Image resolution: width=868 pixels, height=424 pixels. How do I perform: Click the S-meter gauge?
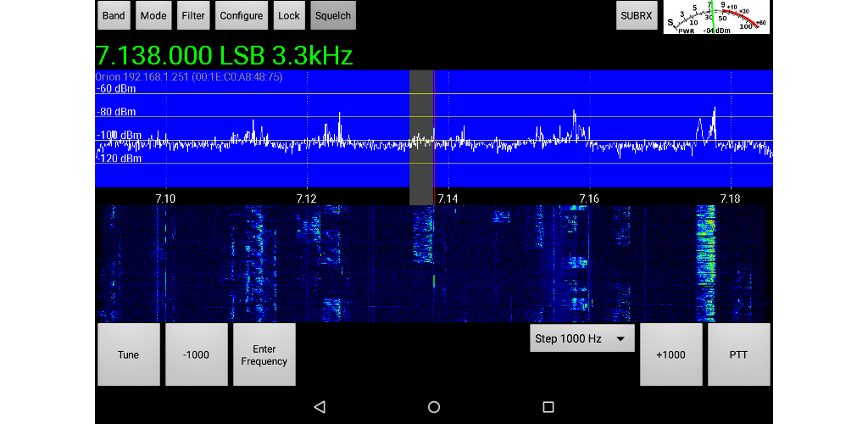click(716, 17)
